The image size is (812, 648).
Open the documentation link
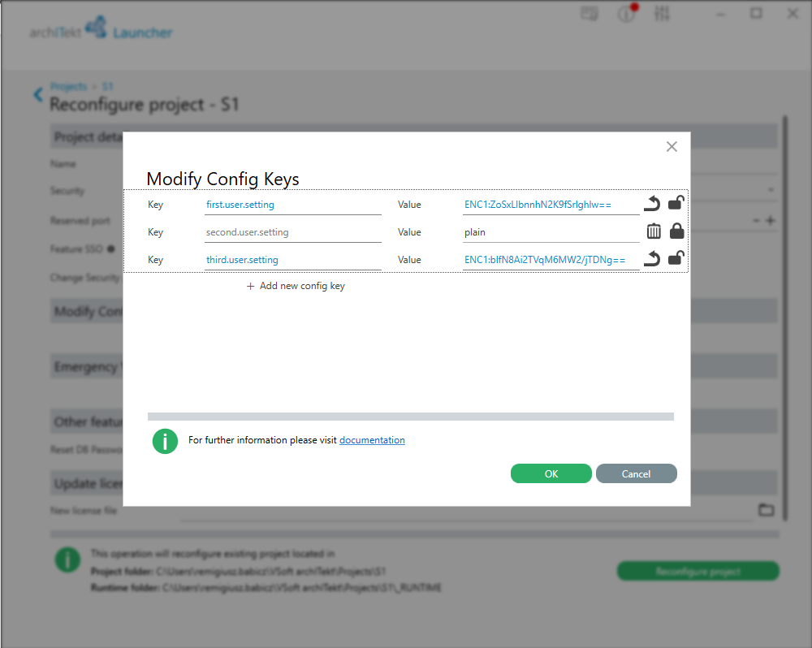[372, 440]
